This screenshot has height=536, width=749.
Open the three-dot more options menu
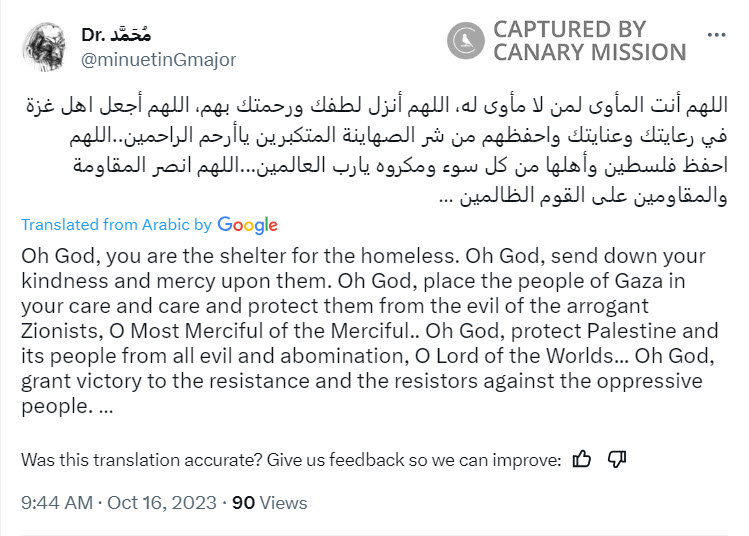click(716, 33)
